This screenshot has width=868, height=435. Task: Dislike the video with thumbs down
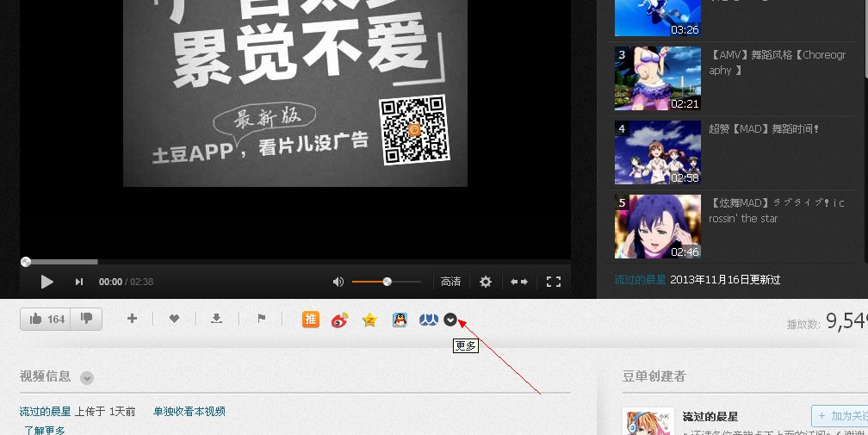(x=86, y=319)
